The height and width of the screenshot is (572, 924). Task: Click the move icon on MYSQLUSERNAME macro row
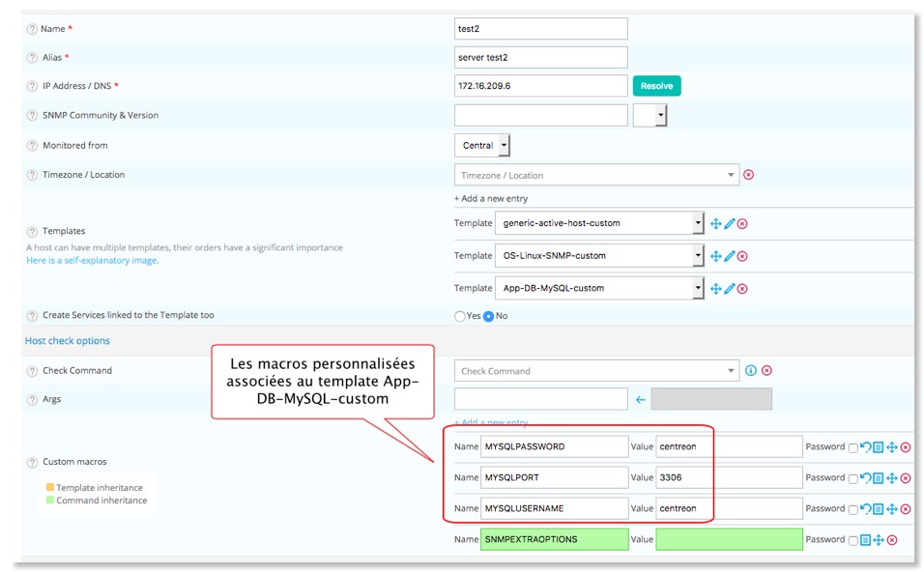click(x=892, y=508)
